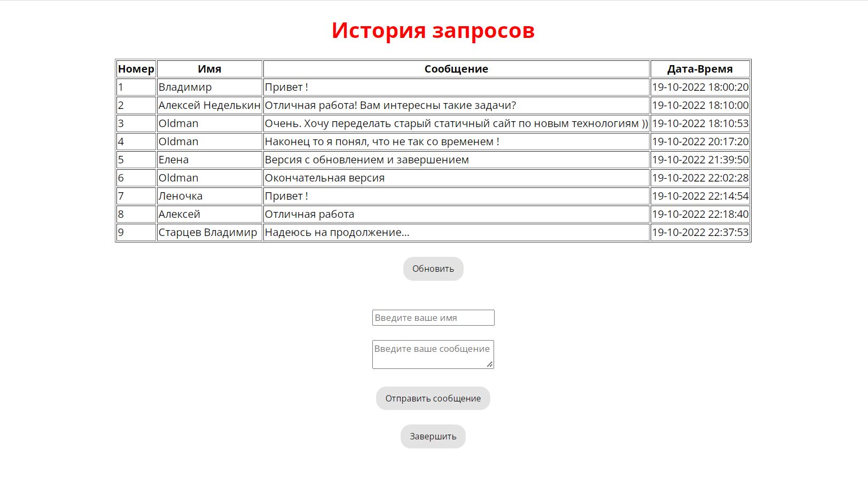Select the timestamp 19-10-2022 20:17:20
The width and height of the screenshot is (868, 504).
point(700,141)
